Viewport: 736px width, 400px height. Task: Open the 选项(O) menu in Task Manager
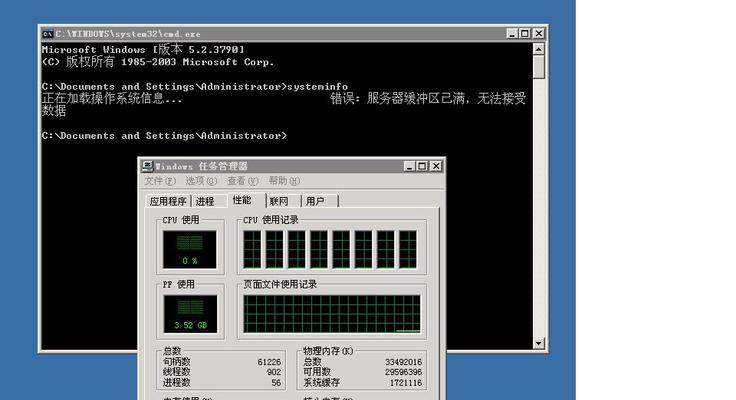(x=201, y=181)
